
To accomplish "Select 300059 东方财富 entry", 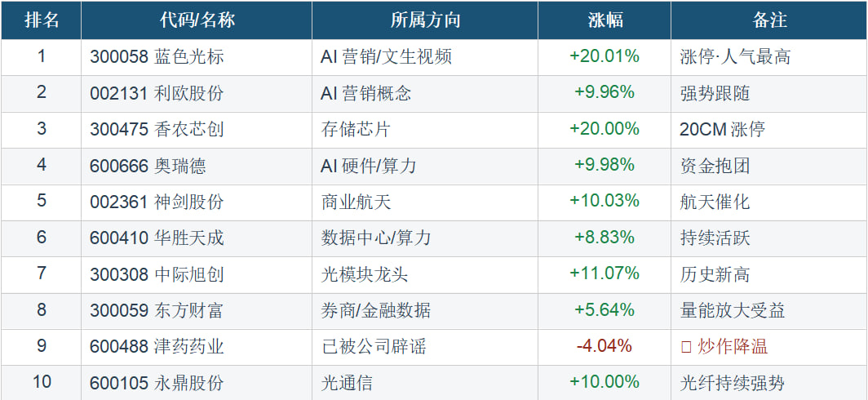I will [157, 310].
